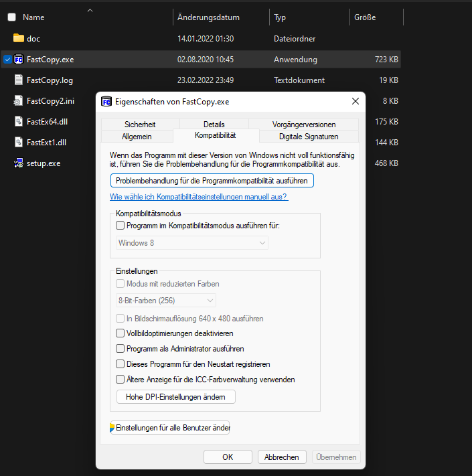Click the 468 KB size value
Image resolution: width=472 pixels, height=476 pixels.
point(386,163)
